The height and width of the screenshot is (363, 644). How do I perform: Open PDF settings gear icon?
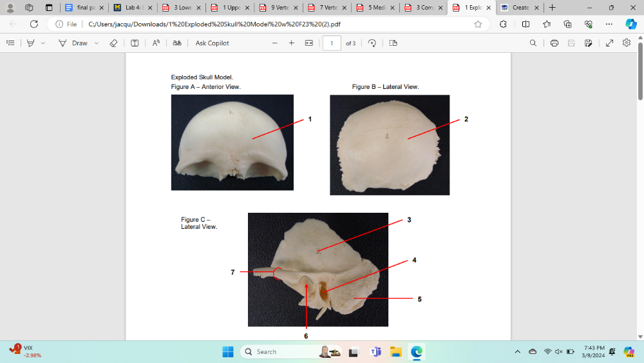click(627, 43)
